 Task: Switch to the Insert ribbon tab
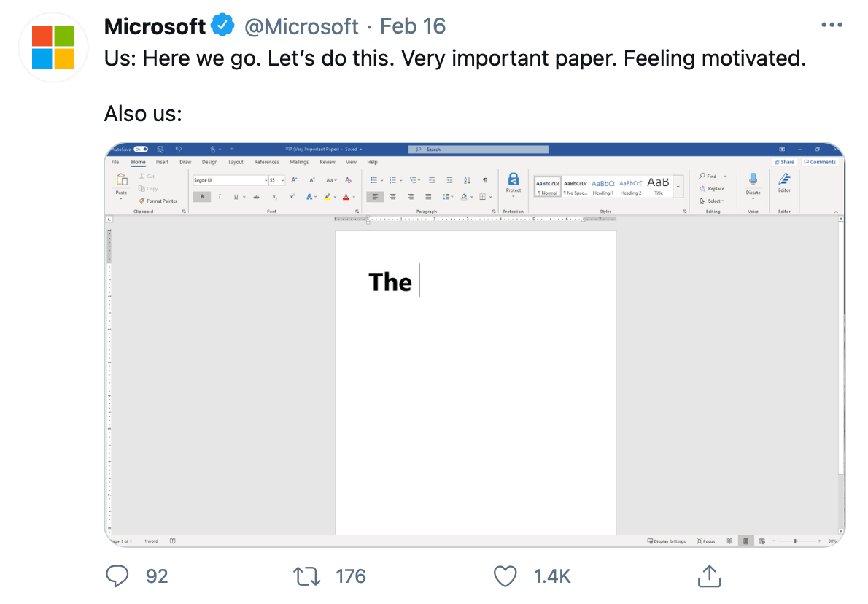(162, 162)
